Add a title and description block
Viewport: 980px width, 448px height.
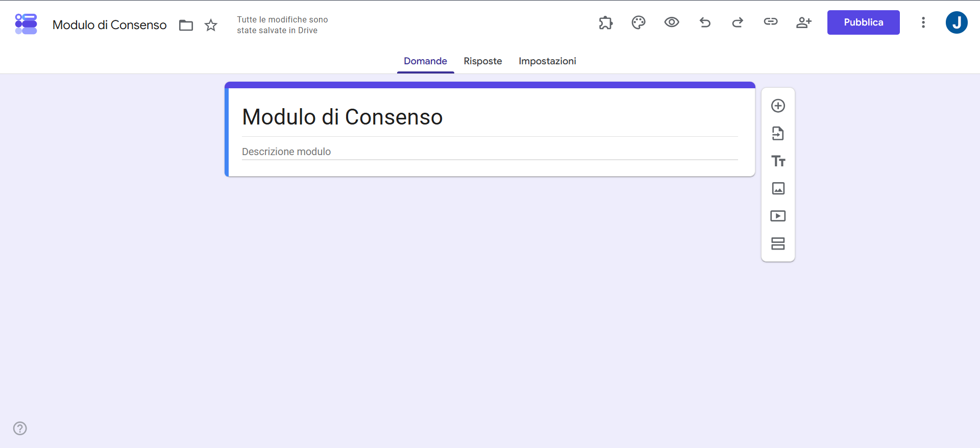point(778,161)
